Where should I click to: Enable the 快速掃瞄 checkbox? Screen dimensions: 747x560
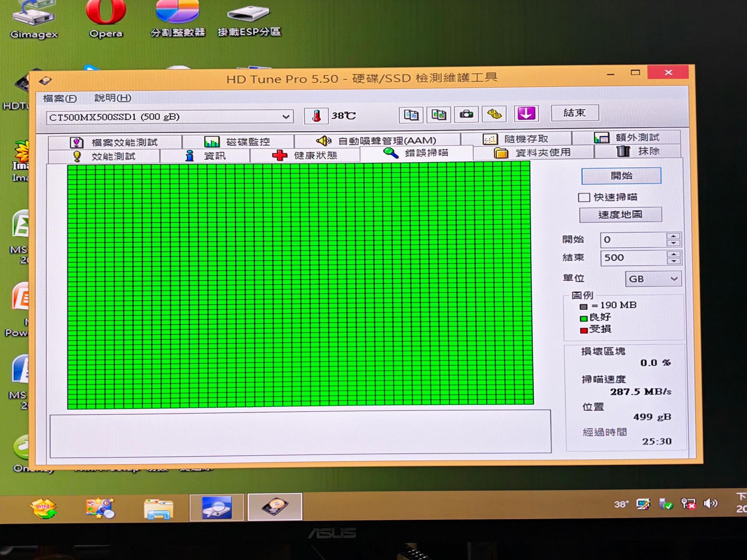584,198
